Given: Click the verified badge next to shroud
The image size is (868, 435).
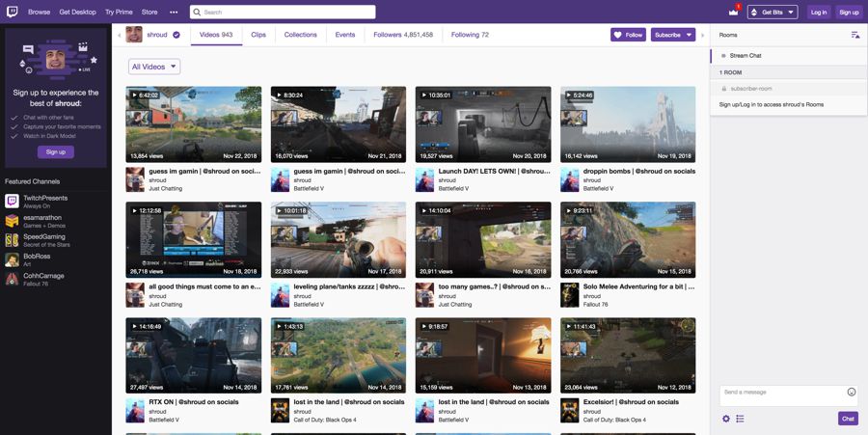Looking at the screenshot, I should point(176,35).
